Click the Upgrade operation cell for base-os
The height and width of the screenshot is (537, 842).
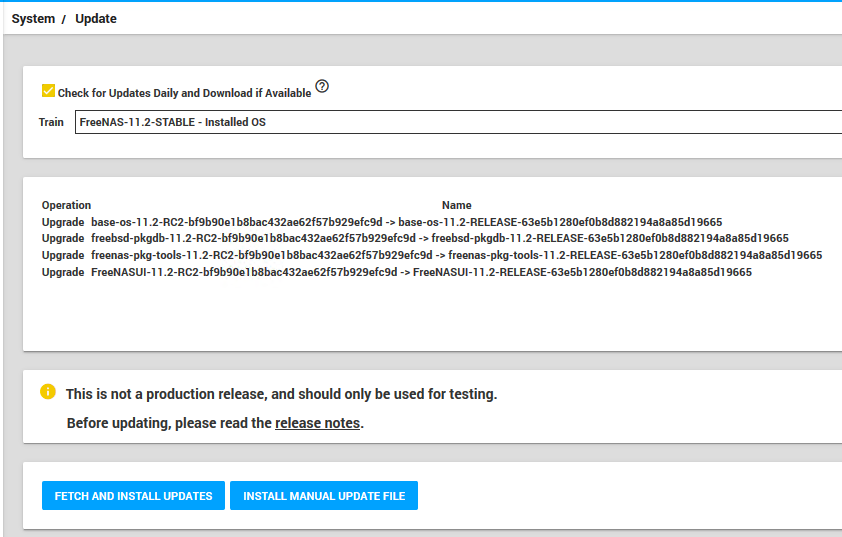point(63,222)
